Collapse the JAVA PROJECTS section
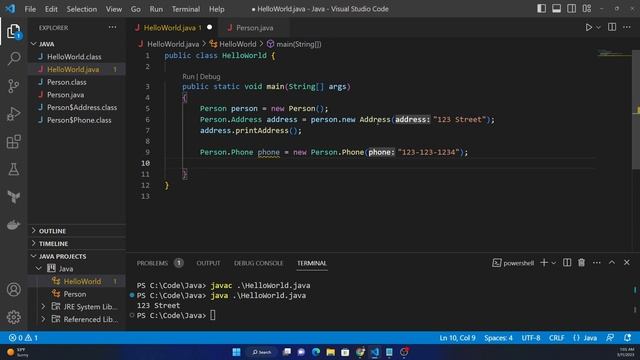 pyautogui.click(x=77, y=256)
